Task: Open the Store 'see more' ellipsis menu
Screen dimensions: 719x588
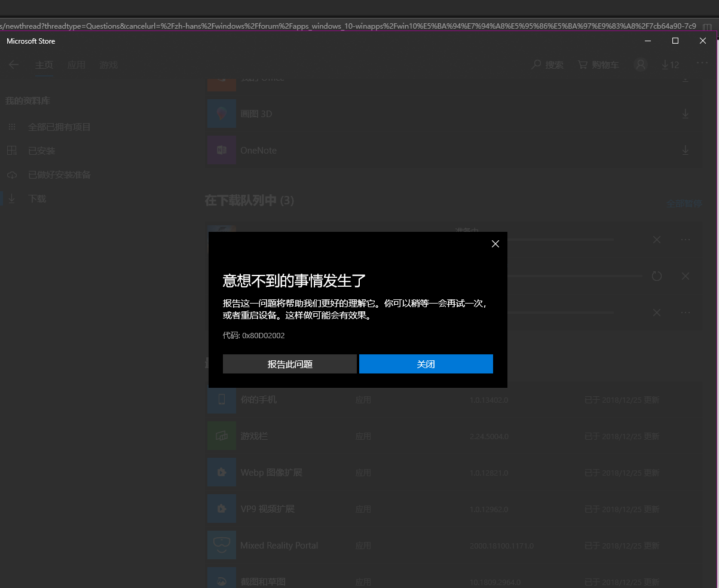Action: tap(702, 63)
